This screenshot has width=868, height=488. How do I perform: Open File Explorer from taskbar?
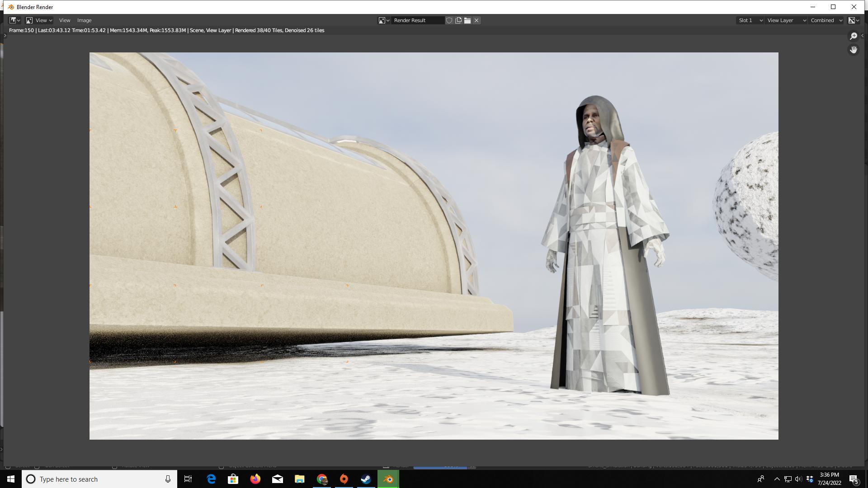(300, 479)
